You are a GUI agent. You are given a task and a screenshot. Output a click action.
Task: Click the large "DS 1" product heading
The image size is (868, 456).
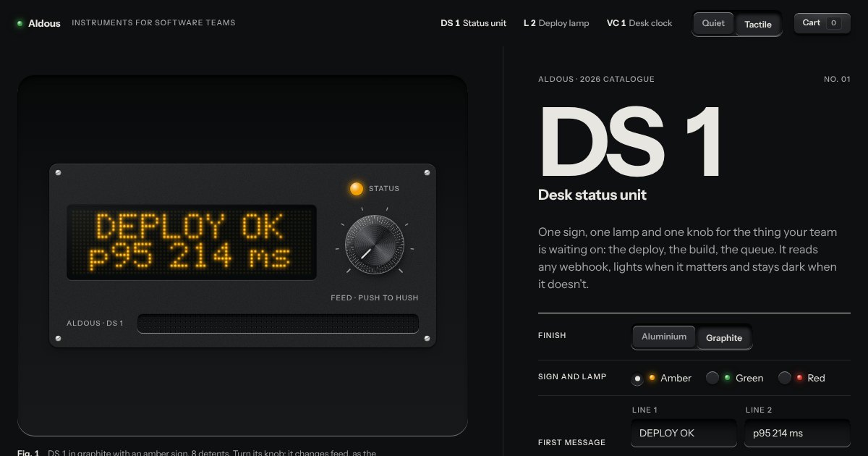[x=629, y=142]
